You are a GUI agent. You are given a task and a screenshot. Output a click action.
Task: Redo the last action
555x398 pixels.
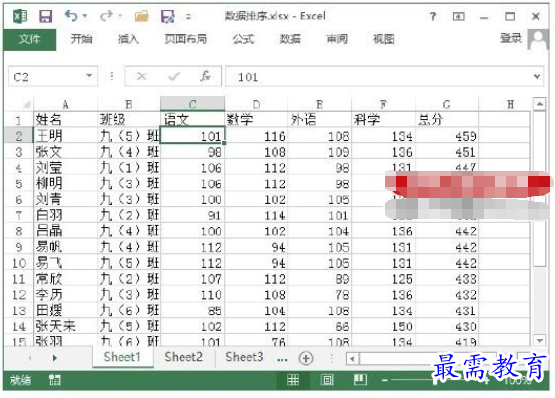tap(106, 16)
